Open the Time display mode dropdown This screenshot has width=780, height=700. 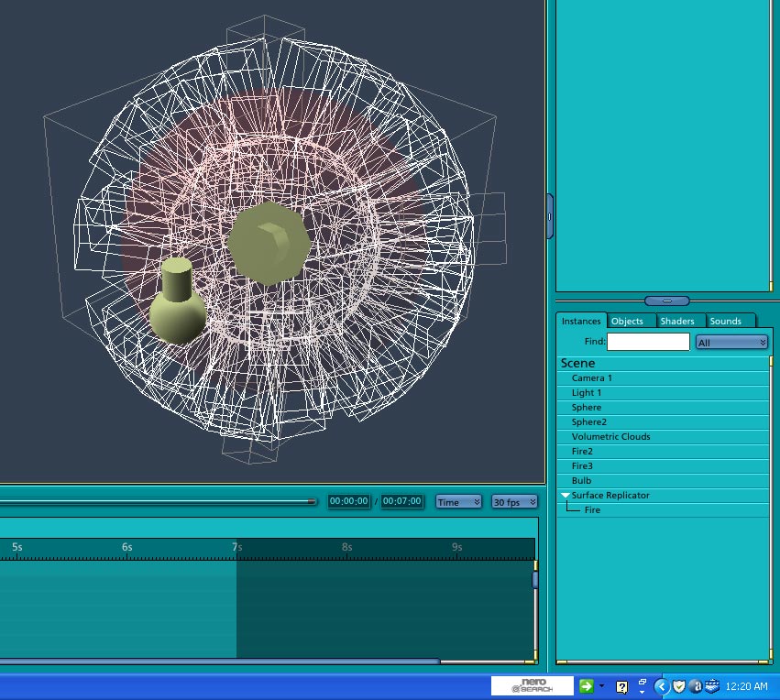point(458,502)
